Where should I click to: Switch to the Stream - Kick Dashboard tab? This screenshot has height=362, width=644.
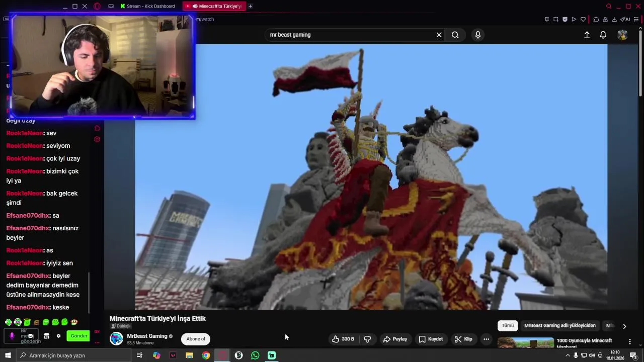pos(147,6)
